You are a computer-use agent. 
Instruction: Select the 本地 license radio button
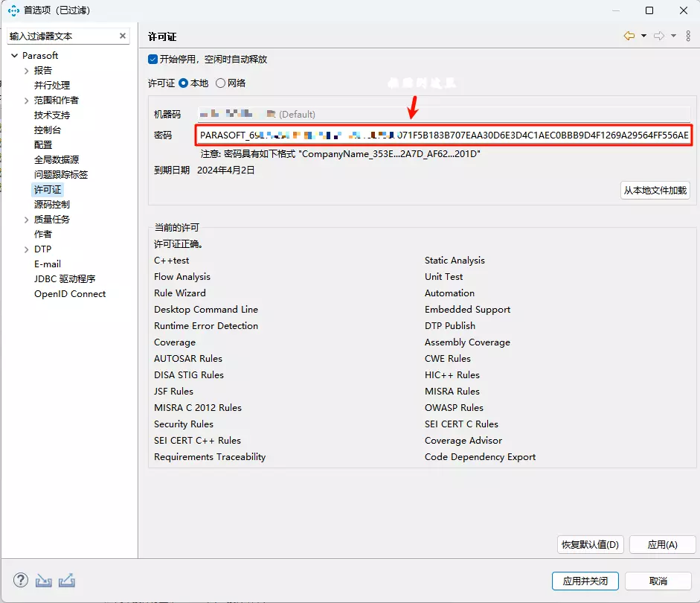pos(183,83)
